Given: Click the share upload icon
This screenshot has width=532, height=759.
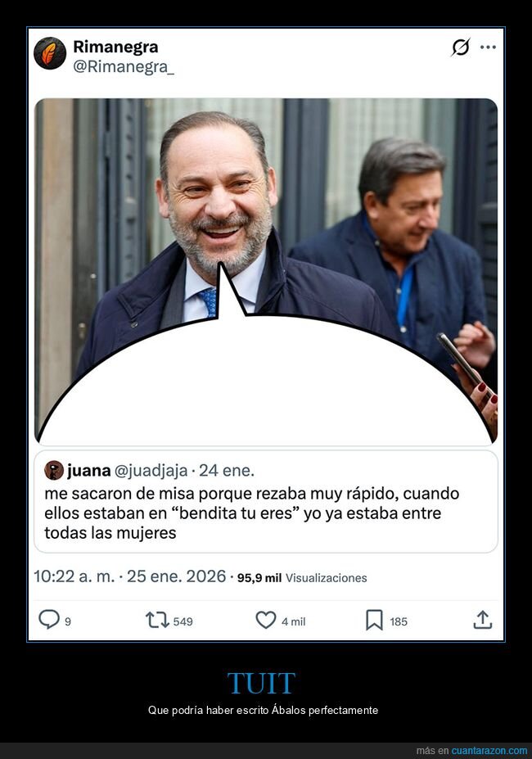Looking at the screenshot, I should pos(483,620).
